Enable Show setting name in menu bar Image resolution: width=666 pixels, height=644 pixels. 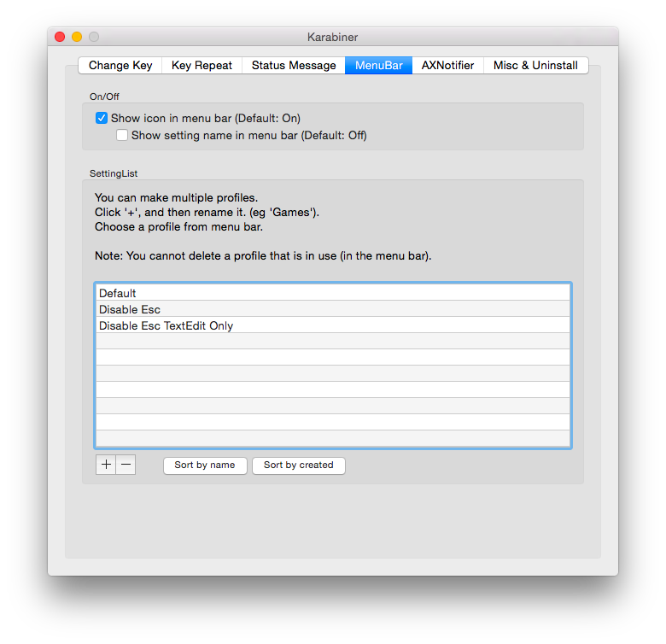(122, 135)
